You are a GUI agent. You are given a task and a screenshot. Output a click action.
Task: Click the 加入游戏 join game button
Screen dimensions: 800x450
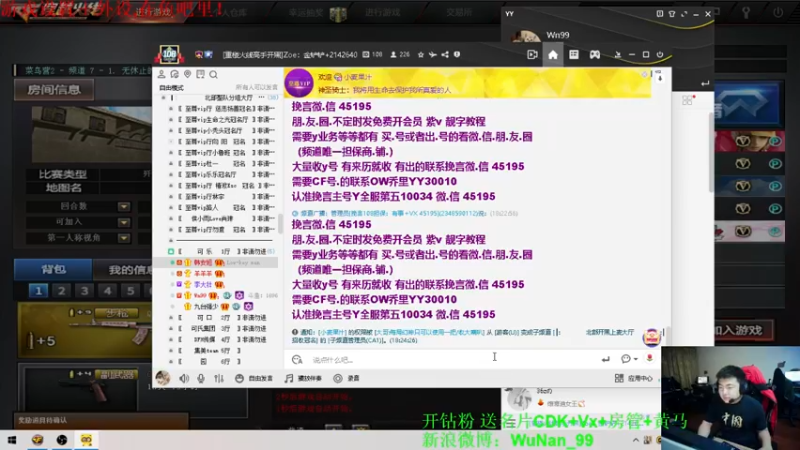pyautogui.click(x=744, y=330)
